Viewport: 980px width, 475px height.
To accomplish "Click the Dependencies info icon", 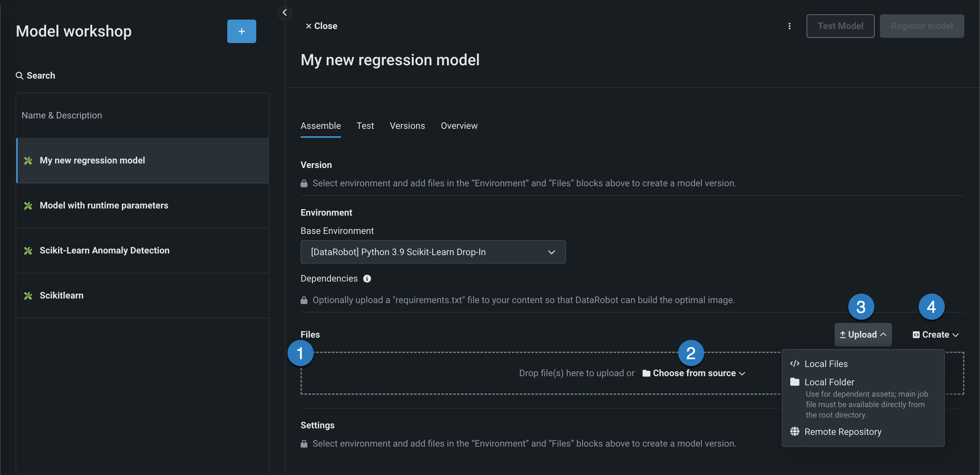I will click(x=367, y=279).
